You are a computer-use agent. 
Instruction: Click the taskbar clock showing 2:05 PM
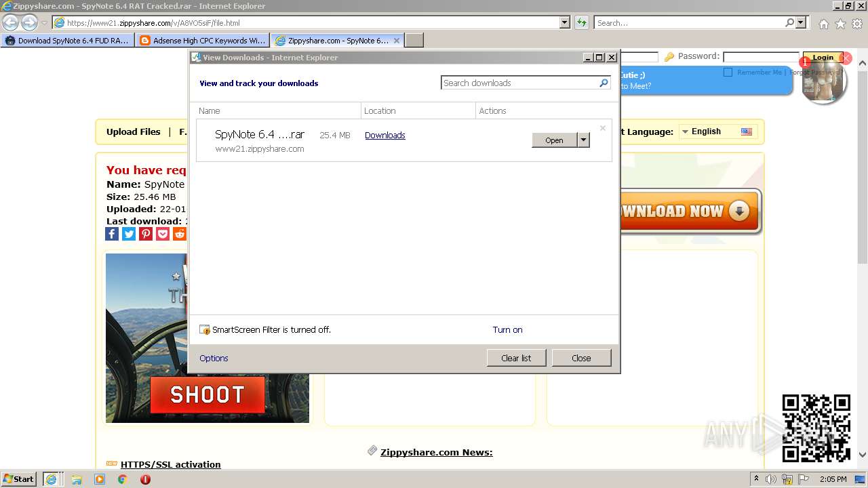click(833, 479)
